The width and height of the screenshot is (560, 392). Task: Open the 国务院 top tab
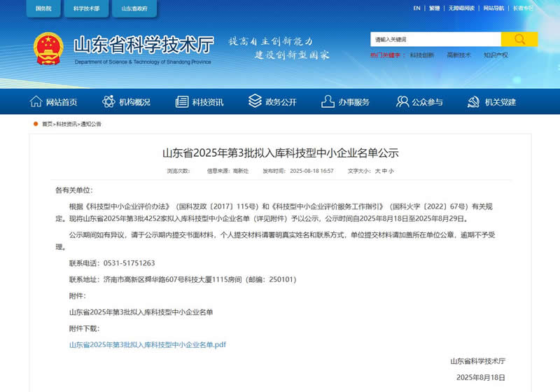point(43,8)
